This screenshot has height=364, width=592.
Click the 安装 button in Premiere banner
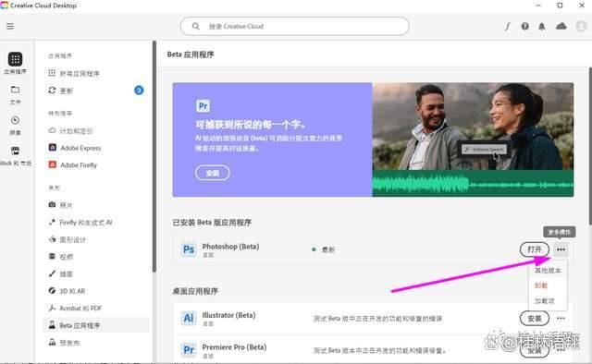[x=212, y=173]
